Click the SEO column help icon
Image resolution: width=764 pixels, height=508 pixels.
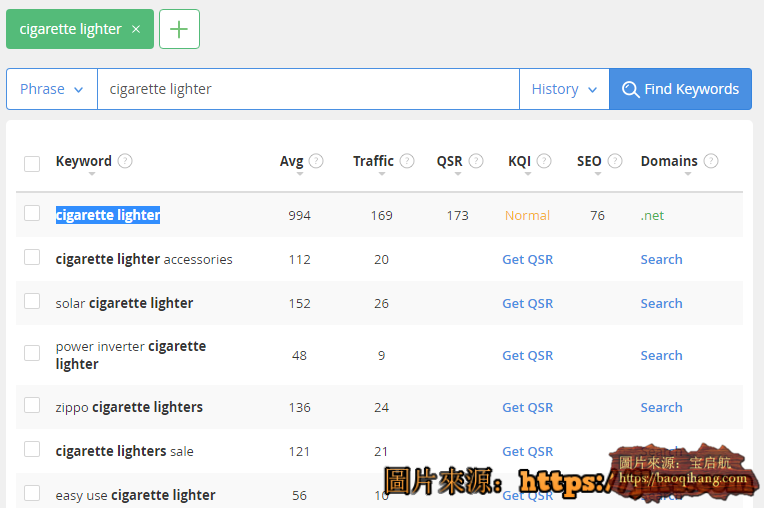(615, 161)
